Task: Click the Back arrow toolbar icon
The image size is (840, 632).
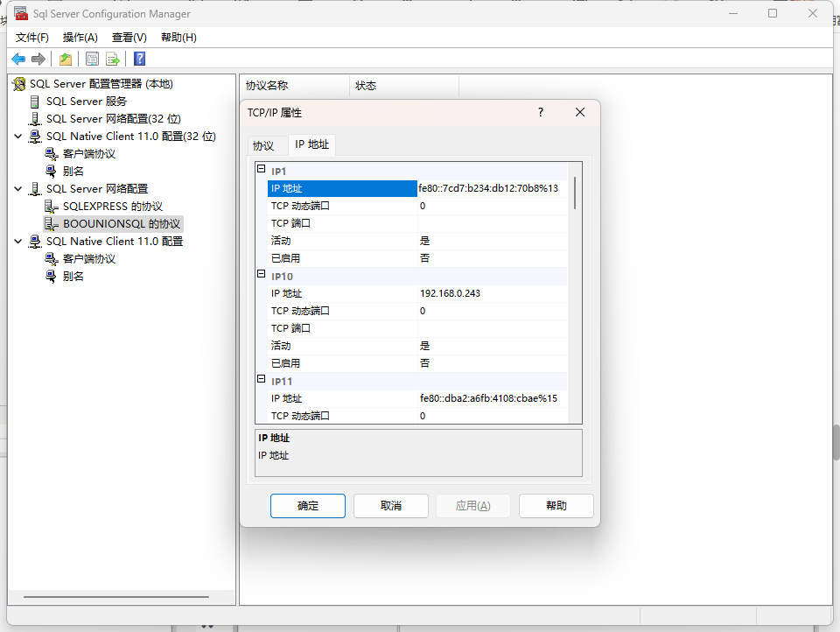Action: pyautogui.click(x=18, y=59)
